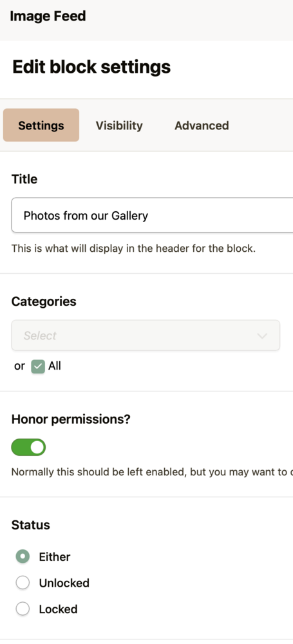Select the Either status radio button
Image resolution: width=293 pixels, height=644 pixels.
[x=23, y=556]
